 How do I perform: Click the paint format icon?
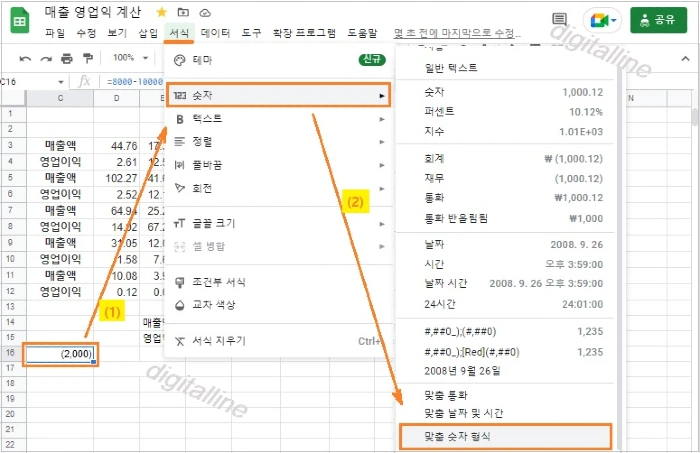(88, 58)
